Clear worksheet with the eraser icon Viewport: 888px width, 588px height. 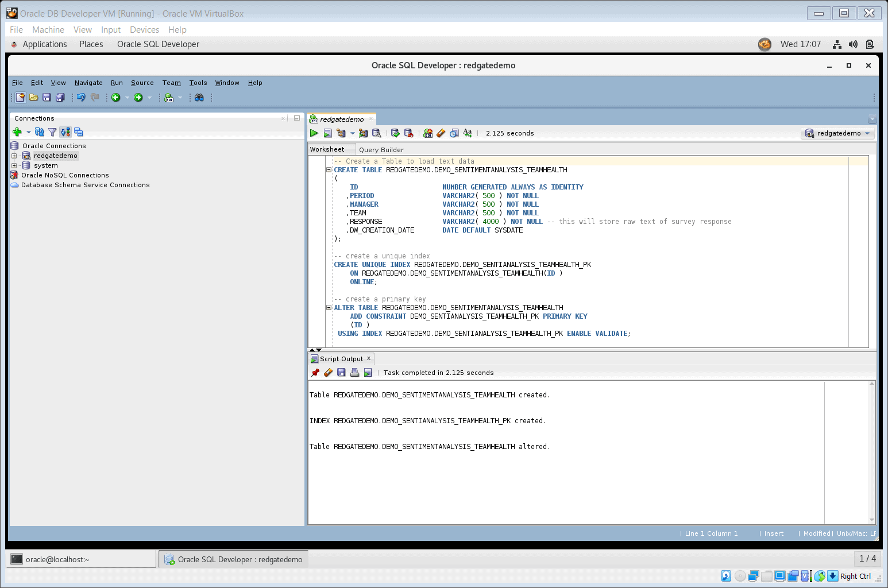[x=441, y=133]
